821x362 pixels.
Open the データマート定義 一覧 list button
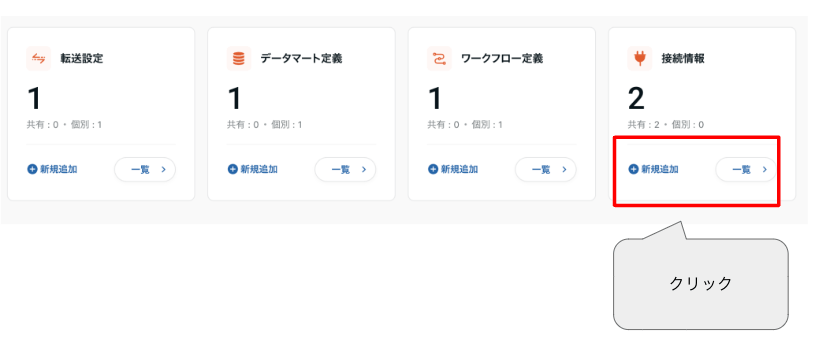(x=346, y=170)
